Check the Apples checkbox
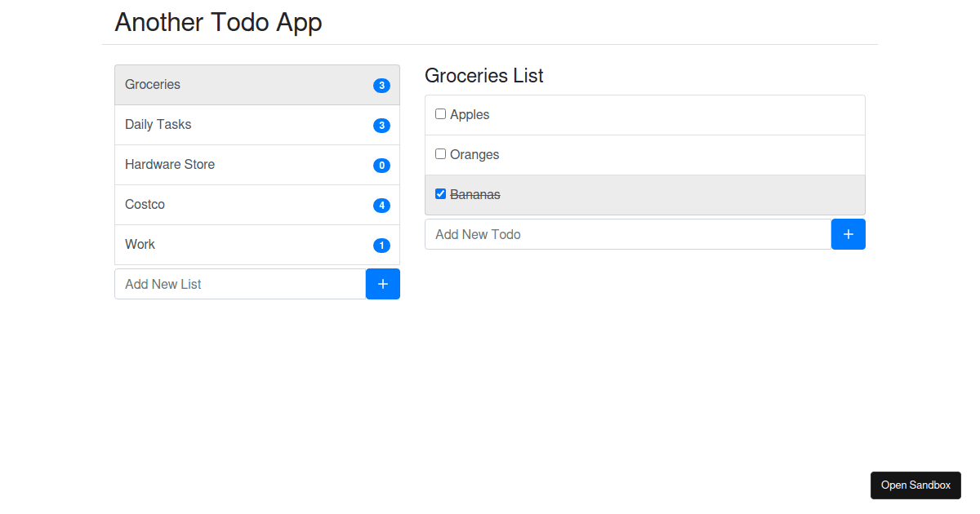Image resolution: width=980 pixels, height=514 pixels. pyautogui.click(x=440, y=113)
